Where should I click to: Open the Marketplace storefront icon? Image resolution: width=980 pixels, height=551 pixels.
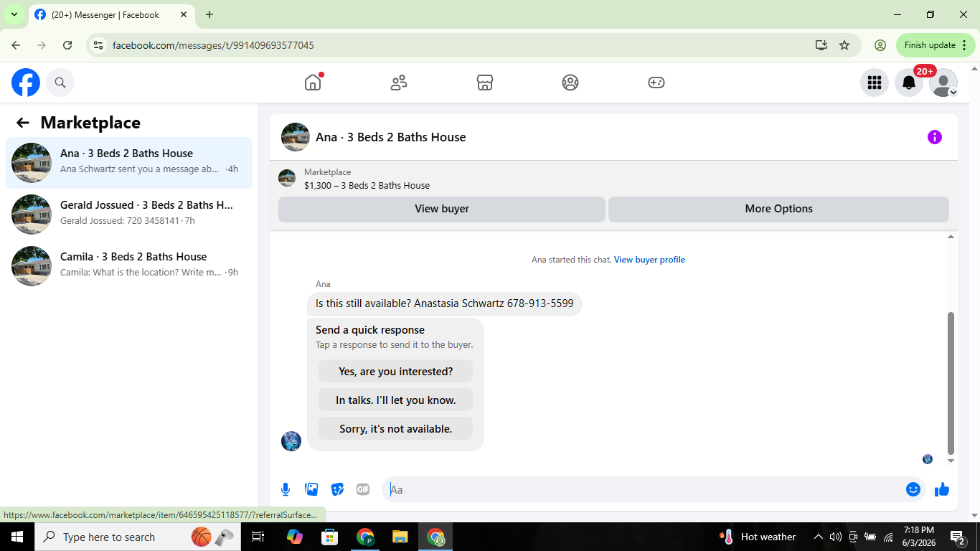point(485,83)
